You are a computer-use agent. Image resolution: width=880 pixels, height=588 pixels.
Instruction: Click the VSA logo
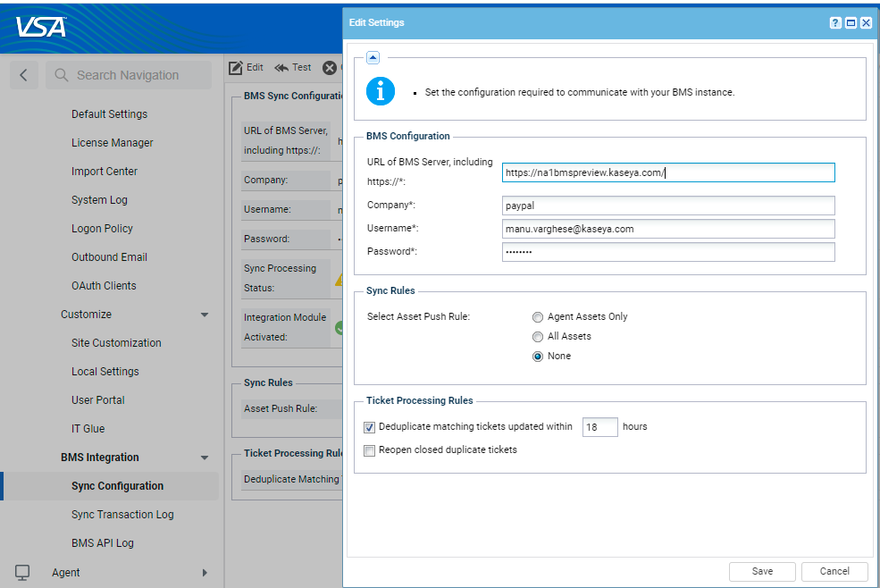pyautogui.click(x=41, y=27)
